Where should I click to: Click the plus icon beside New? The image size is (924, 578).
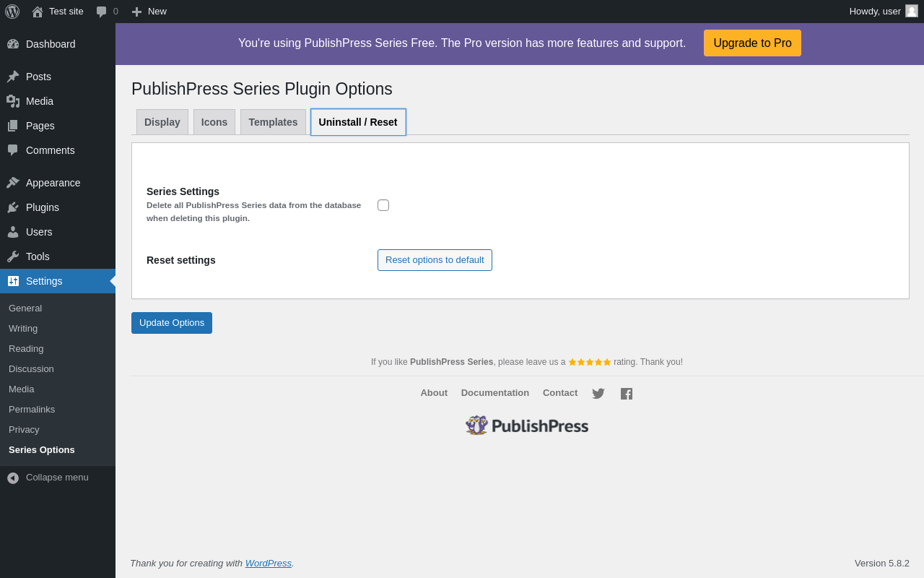(x=136, y=12)
